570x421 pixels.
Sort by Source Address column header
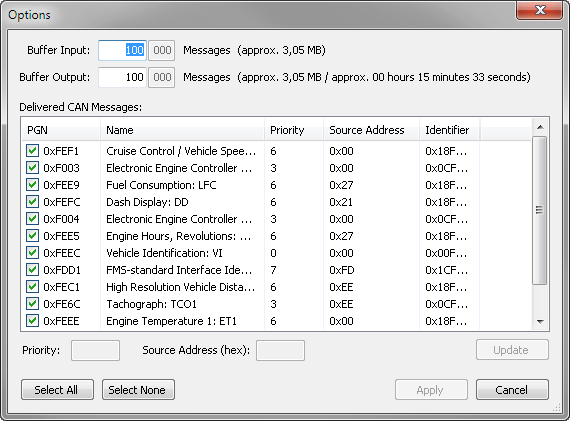[371, 130]
